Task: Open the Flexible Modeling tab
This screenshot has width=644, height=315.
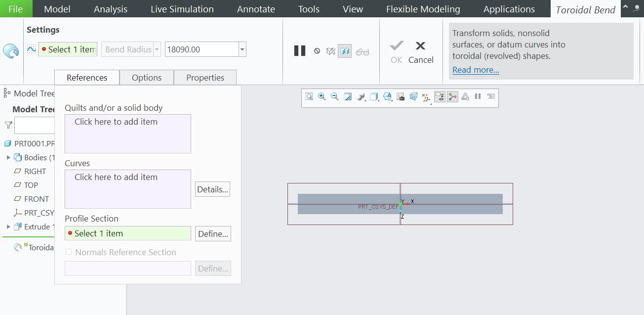Action: (x=423, y=9)
